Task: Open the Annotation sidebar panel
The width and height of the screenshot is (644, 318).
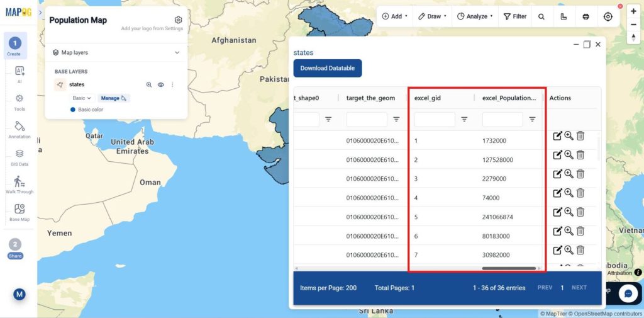Action: pos(19,130)
